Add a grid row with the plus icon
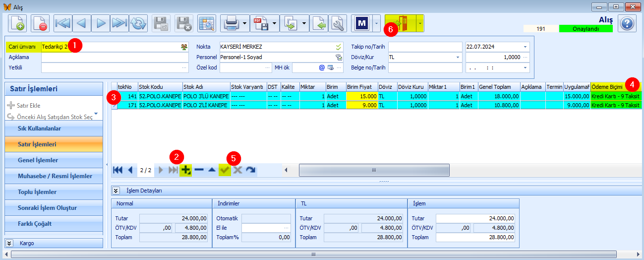 pos(186,170)
